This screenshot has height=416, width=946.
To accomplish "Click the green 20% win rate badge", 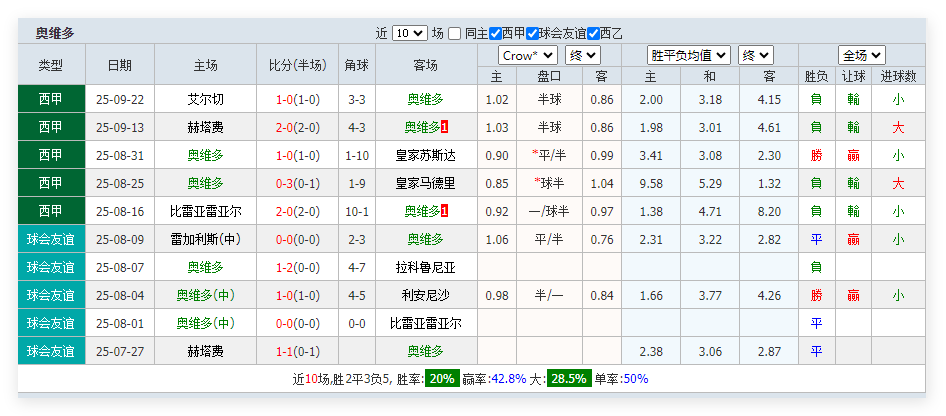I will (441, 379).
